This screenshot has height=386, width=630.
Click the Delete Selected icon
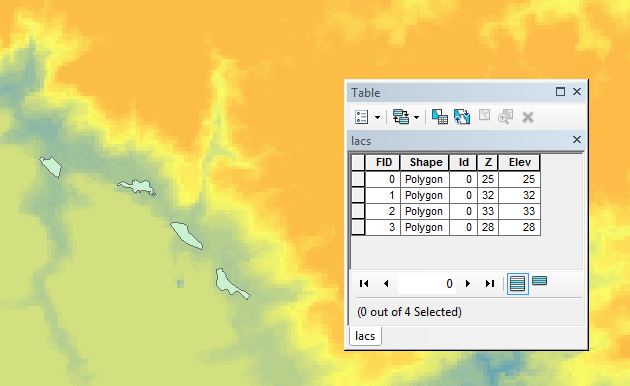click(x=528, y=117)
